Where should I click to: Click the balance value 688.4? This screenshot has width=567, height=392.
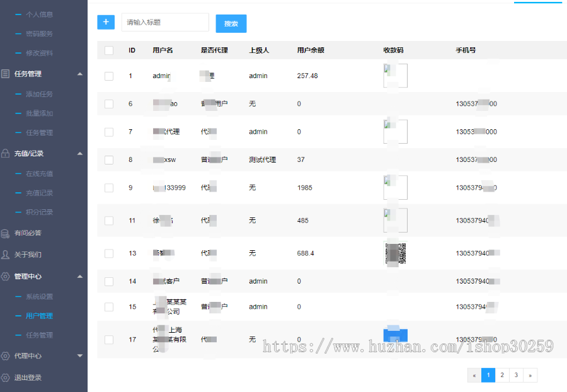point(306,253)
